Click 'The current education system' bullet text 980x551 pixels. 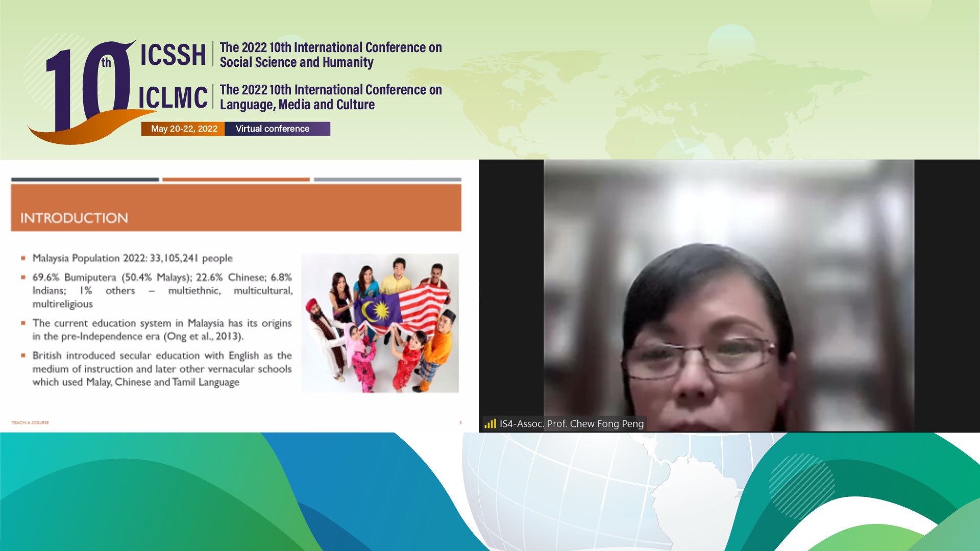pos(162,330)
